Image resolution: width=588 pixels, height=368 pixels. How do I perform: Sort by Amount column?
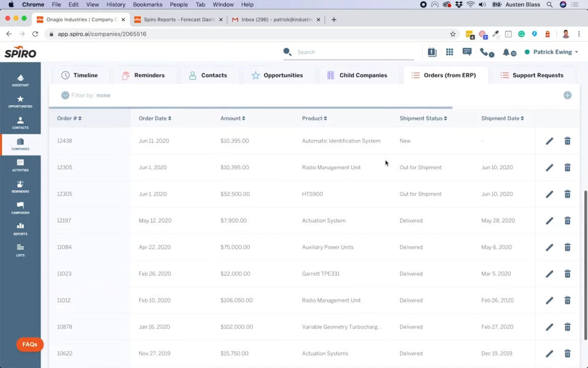[233, 118]
